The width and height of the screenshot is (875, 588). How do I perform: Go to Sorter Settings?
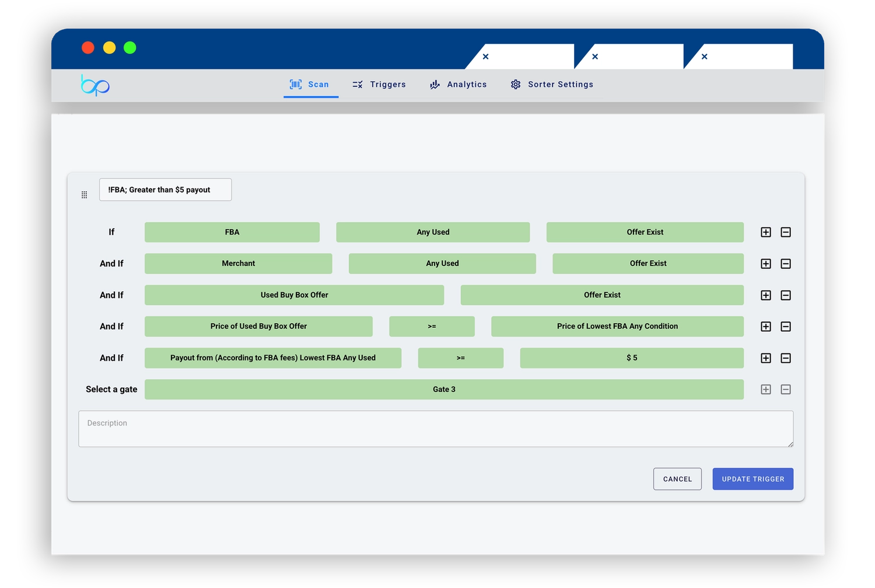click(552, 85)
